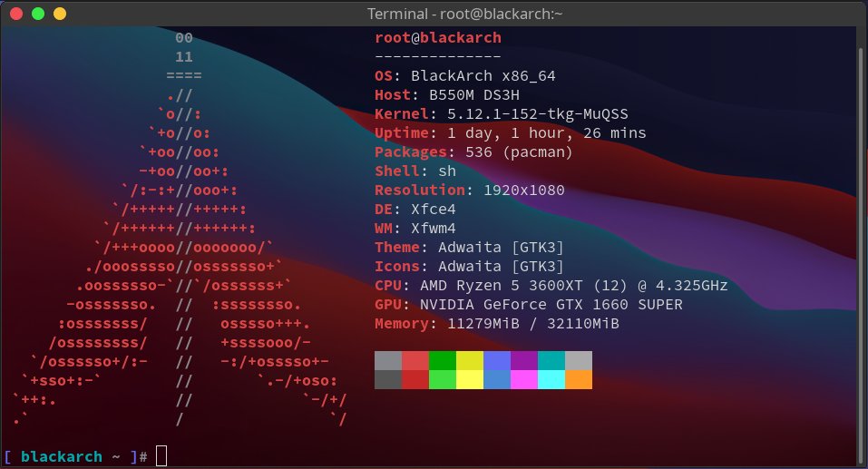Screen dimensions: 868x469
Task: Click the '00' at the ASCII logo top
Action: coord(184,38)
